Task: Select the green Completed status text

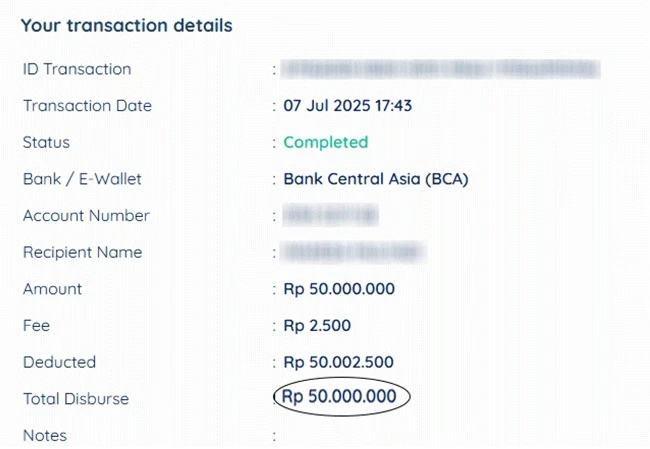Action: (326, 143)
